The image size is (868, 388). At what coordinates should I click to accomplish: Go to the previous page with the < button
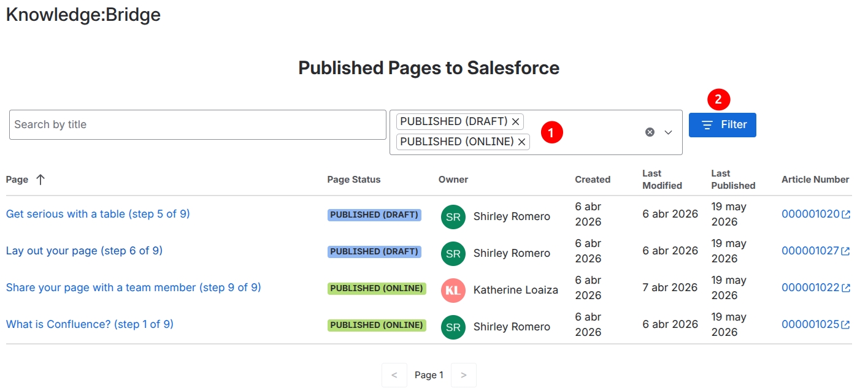pyautogui.click(x=394, y=375)
